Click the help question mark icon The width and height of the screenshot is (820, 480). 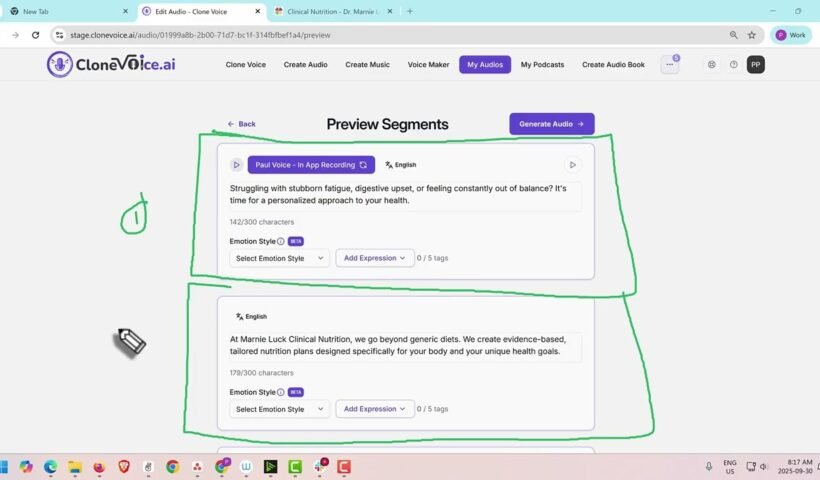click(x=733, y=64)
